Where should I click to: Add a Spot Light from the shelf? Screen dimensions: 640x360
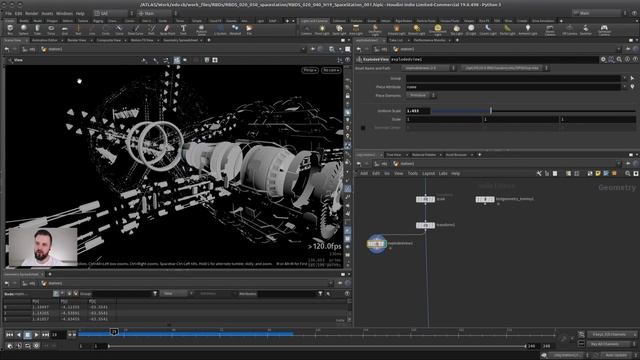pyautogui.click(x=339, y=29)
